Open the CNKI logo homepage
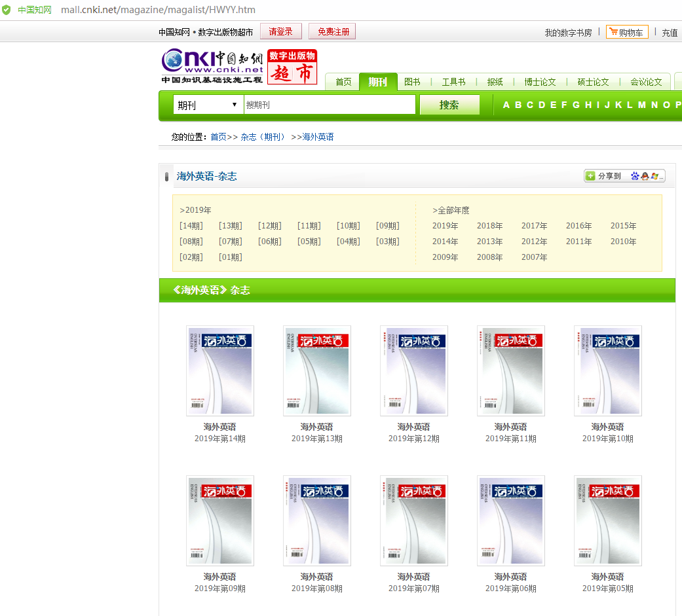 [x=212, y=66]
